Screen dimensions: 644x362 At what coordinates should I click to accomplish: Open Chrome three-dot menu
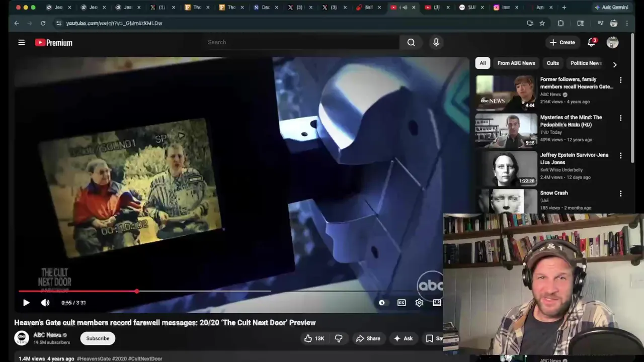[627, 23]
